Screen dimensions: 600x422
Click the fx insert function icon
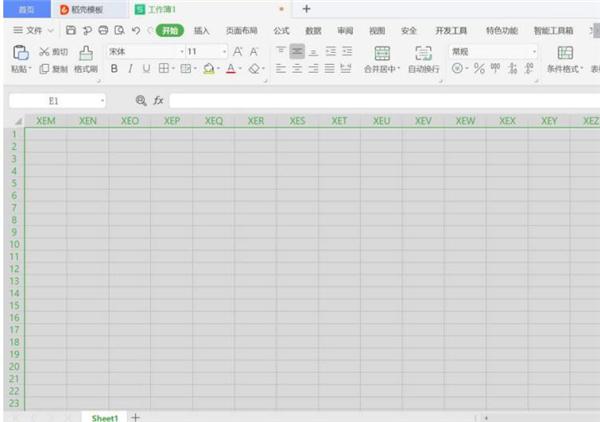click(x=158, y=101)
